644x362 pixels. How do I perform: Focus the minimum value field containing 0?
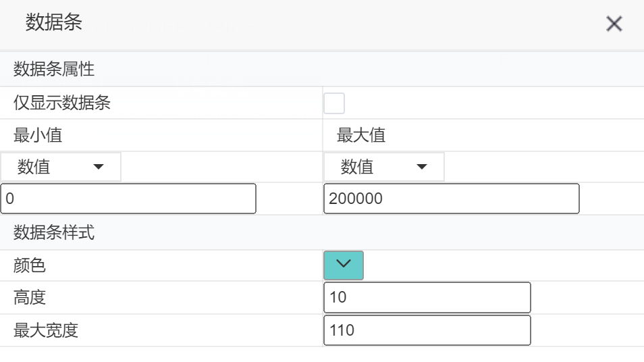tap(128, 199)
